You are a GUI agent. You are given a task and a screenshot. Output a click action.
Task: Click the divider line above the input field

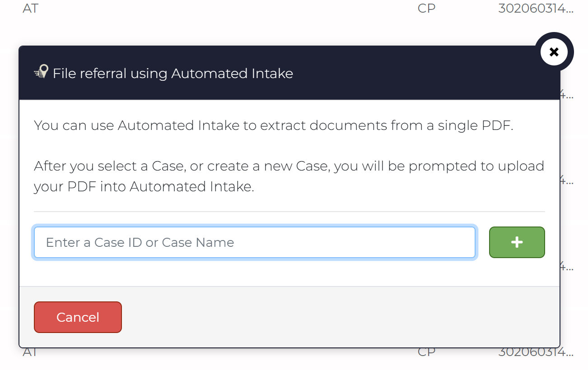289,211
